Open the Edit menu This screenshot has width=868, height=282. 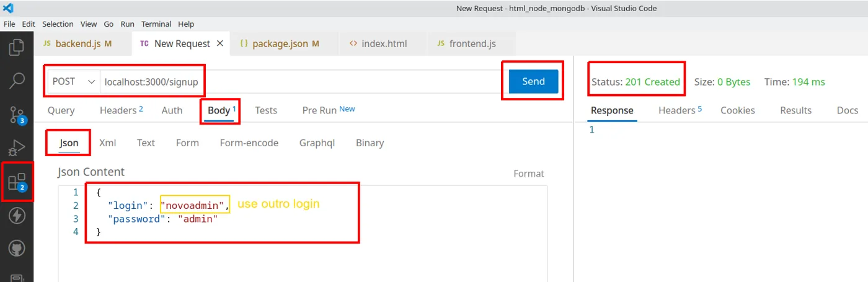click(x=29, y=24)
